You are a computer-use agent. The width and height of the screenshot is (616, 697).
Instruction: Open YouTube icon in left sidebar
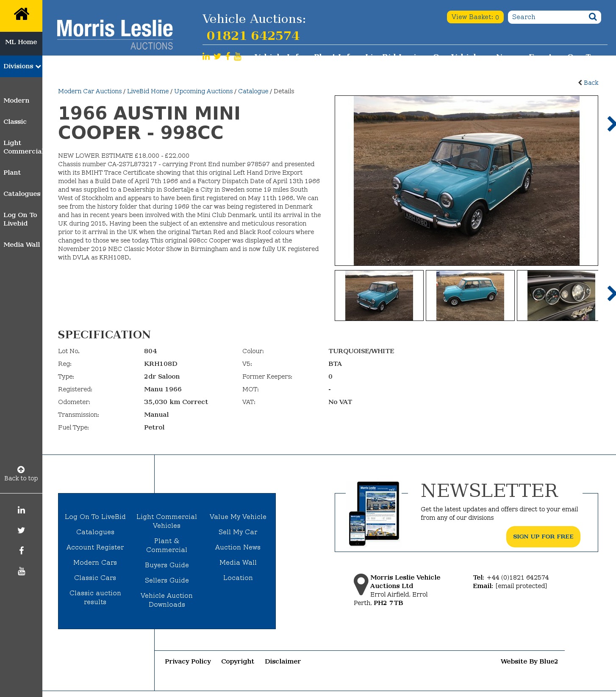[x=21, y=571]
